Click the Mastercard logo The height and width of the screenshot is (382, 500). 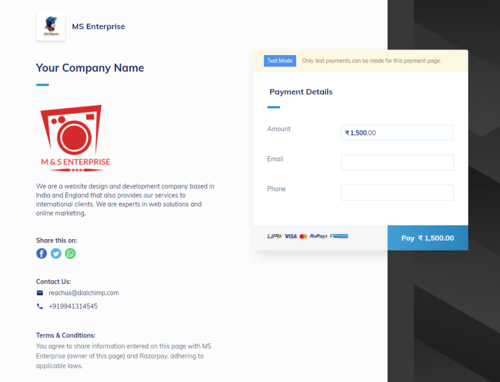click(303, 236)
